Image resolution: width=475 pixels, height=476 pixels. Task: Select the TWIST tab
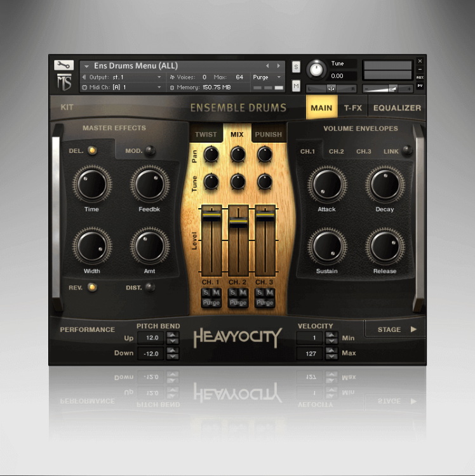[206, 134]
